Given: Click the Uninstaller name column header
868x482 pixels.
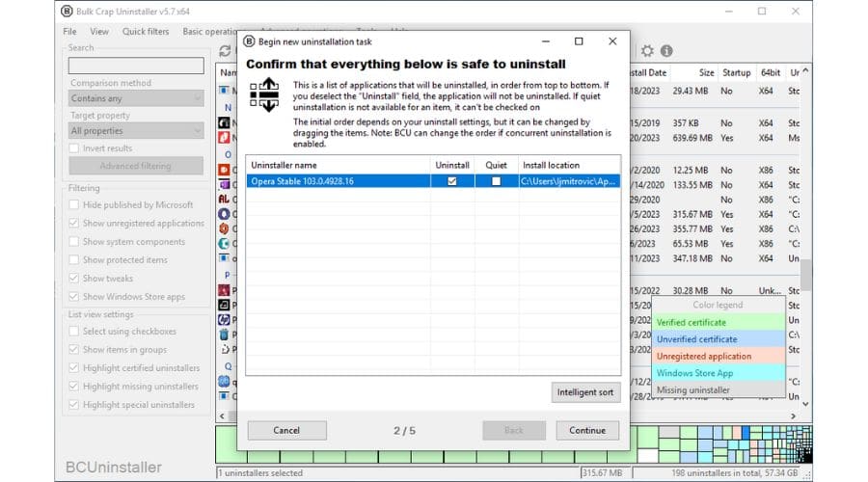Looking at the screenshot, I should pyautogui.click(x=339, y=165).
